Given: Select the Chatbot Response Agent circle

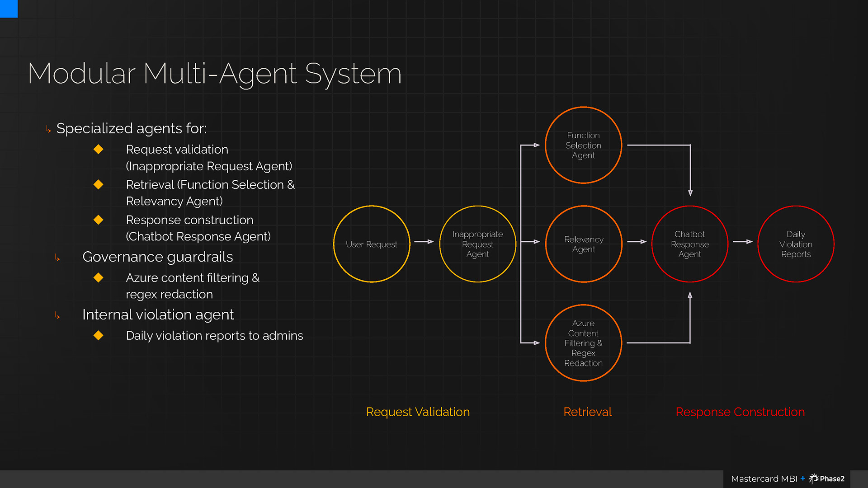Looking at the screenshot, I should pyautogui.click(x=690, y=244).
